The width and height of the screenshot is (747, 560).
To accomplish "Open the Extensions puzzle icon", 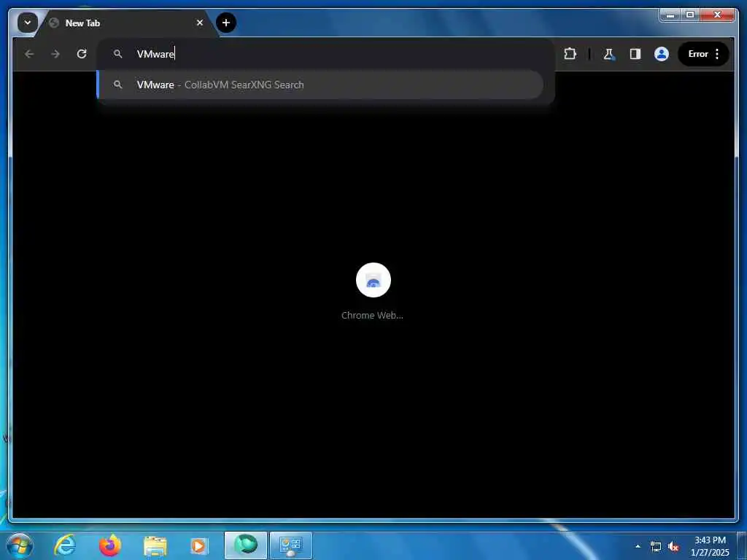I will [570, 54].
